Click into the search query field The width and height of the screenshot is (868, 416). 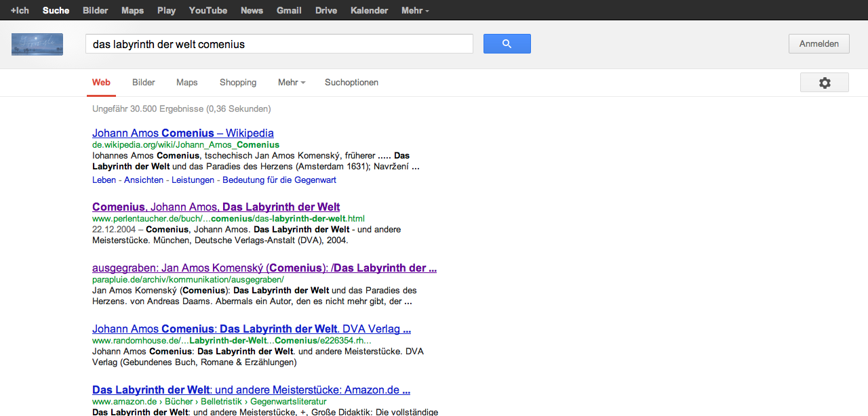278,44
